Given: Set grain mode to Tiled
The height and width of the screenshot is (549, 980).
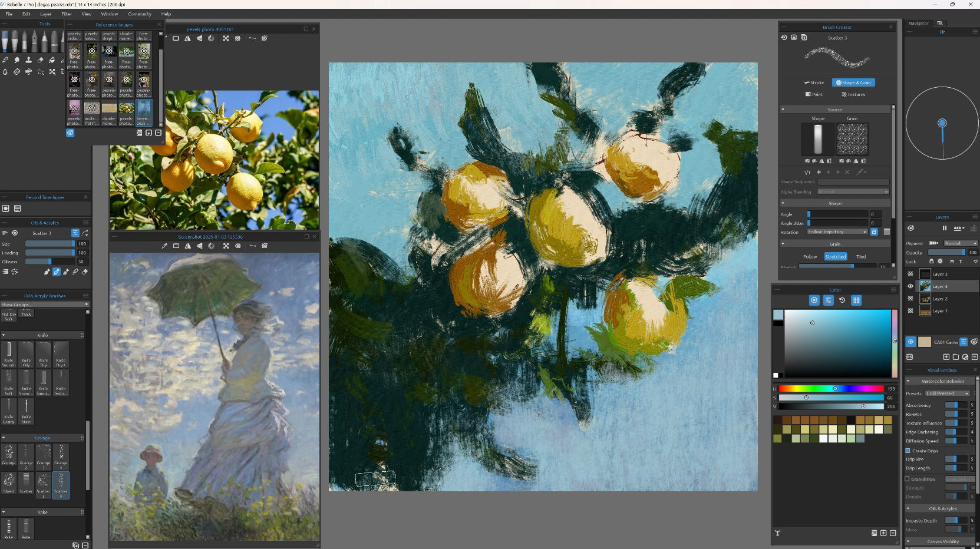Looking at the screenshot, I should [x=861, y=256].
